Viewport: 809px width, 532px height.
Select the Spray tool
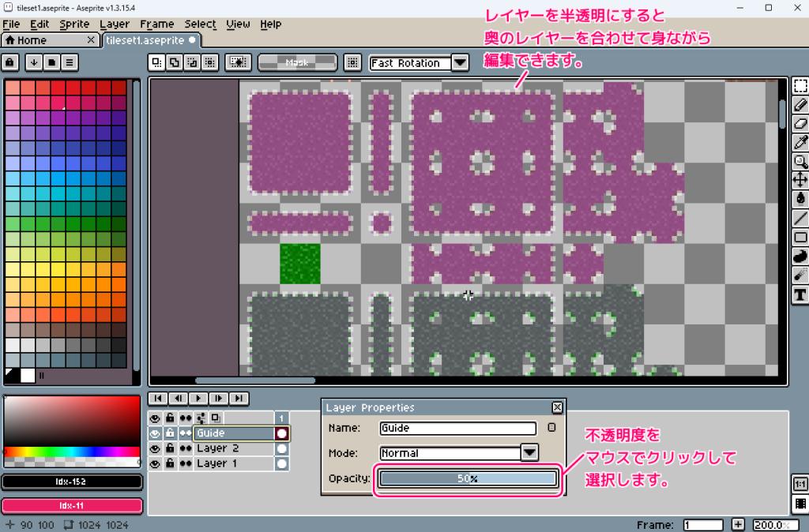click(x=800, y=275)
